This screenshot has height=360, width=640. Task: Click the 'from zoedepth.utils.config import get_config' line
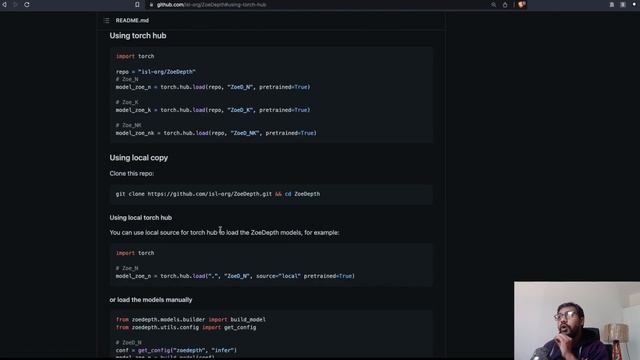pyautogui.click(x=186, y=327)
